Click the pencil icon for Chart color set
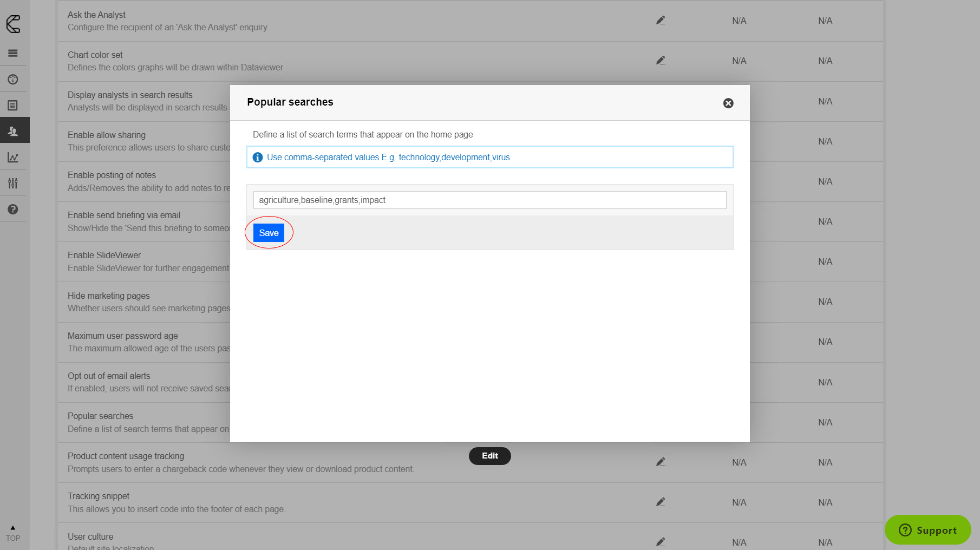 point(661,61)
